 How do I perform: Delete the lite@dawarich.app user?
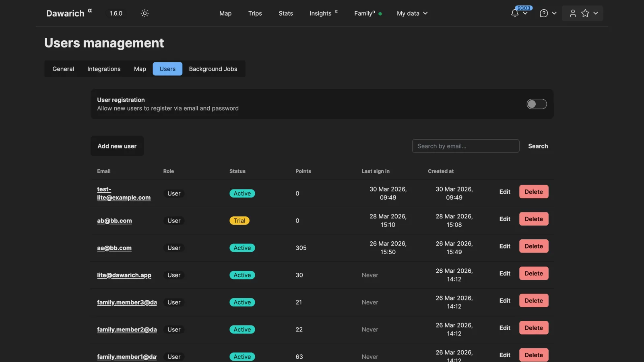point(534,274)
